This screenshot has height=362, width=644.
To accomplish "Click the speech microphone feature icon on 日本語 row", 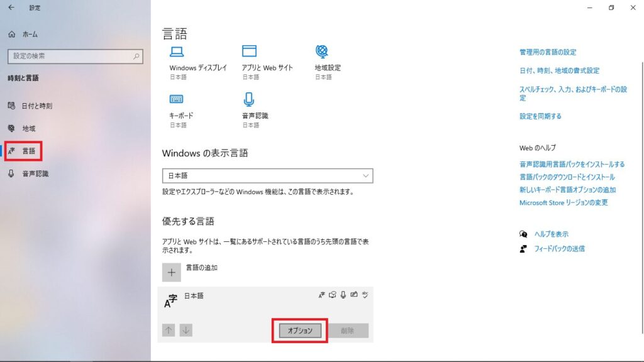I will (343, 295).
